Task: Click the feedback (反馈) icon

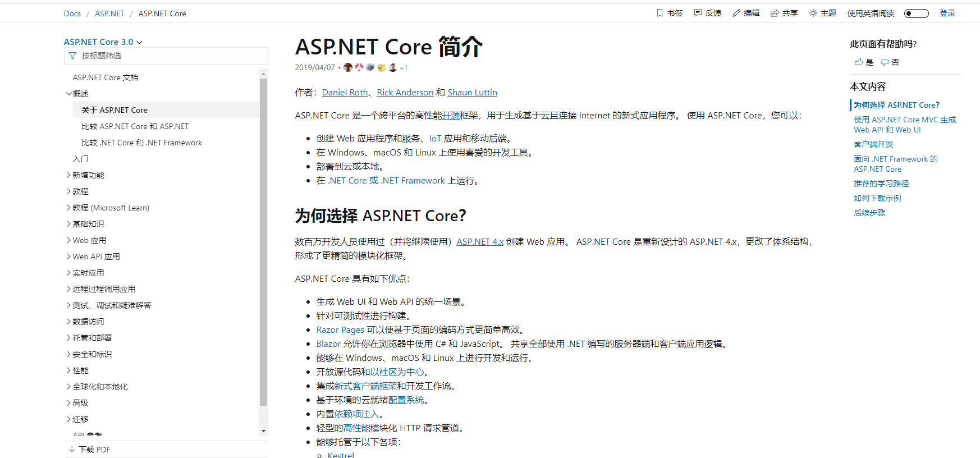Action: click(698, 13)
